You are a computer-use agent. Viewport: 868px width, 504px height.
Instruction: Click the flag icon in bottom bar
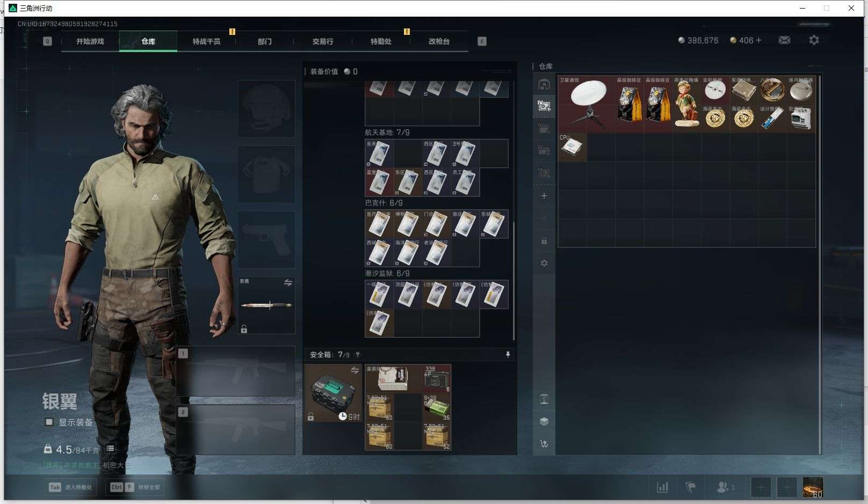(691, 487)
